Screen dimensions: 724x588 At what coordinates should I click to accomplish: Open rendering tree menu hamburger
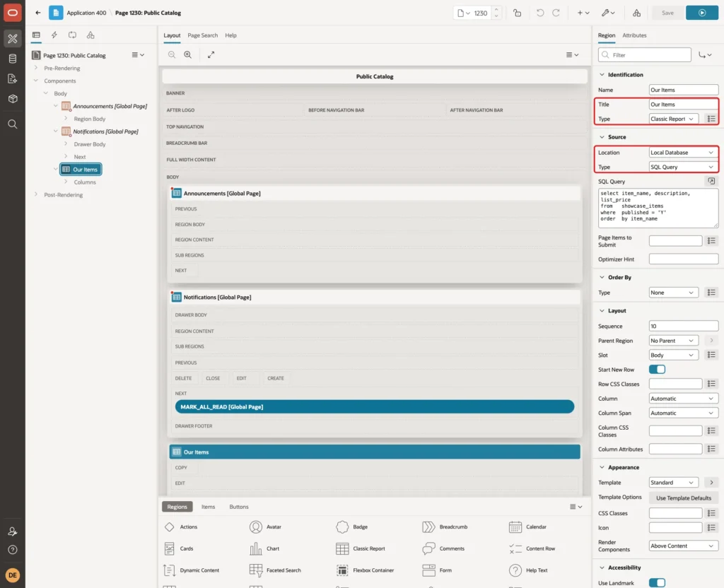pyautogui.click(x=138, y=55)
